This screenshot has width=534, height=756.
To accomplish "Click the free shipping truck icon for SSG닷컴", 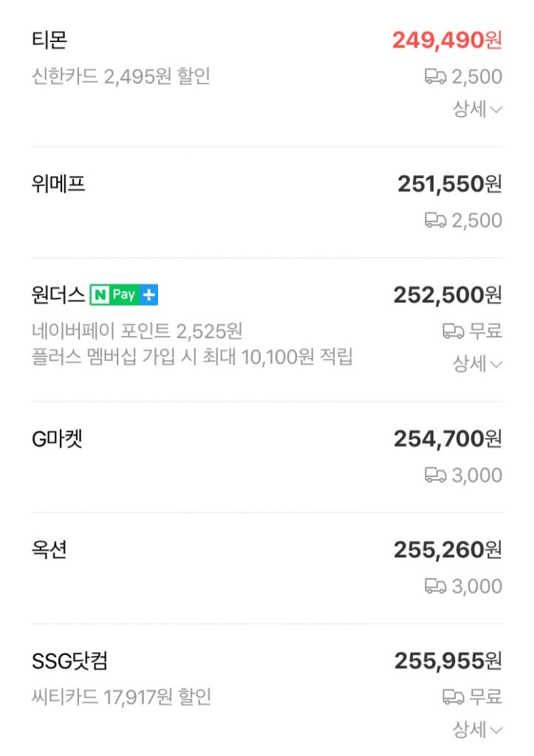I will pos(453,696).
